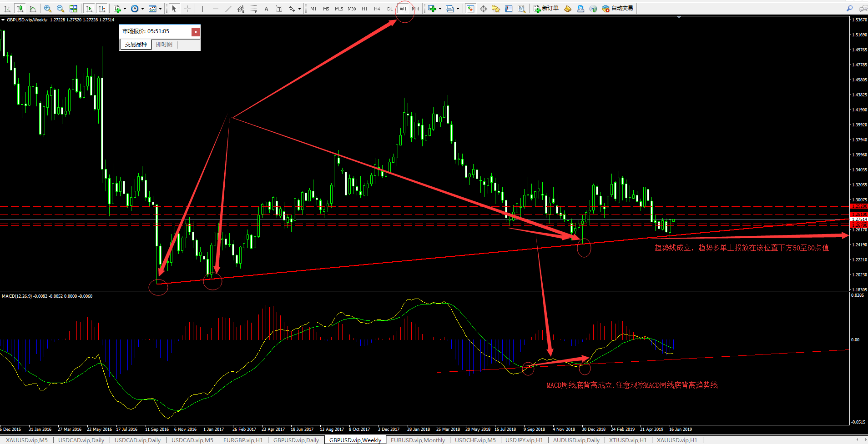Close the 市场报价 market watch popup
Viewport: 868px width, 444px height.
(196, 32)
